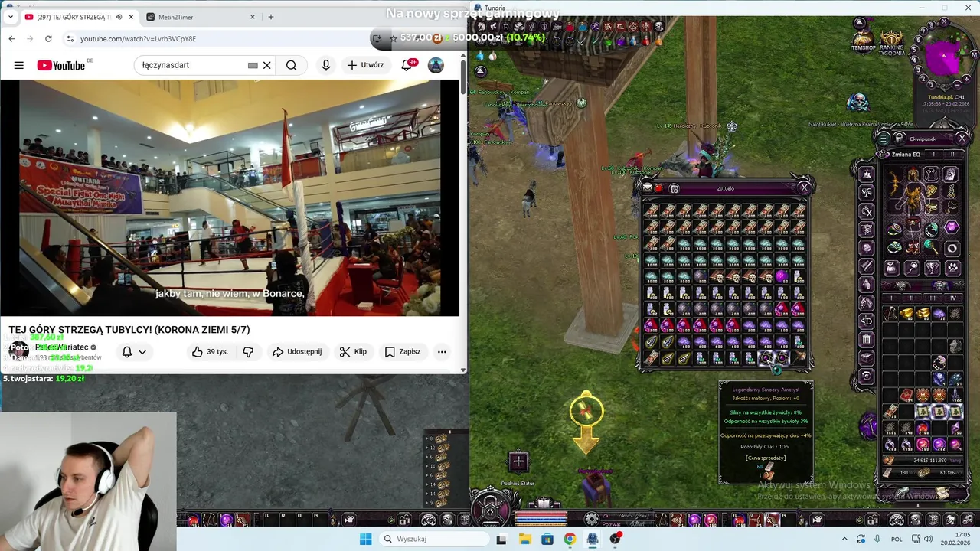Open Chrome from taskbar
Viewport: 980px width, 551px height.
coord(570,539)
